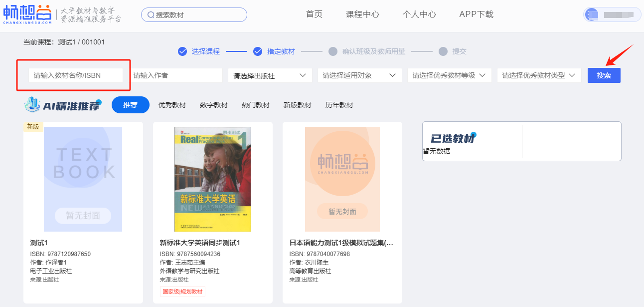644x307 pixels.
Task: Click the 提交 step circle
Action: coord(443,51)
